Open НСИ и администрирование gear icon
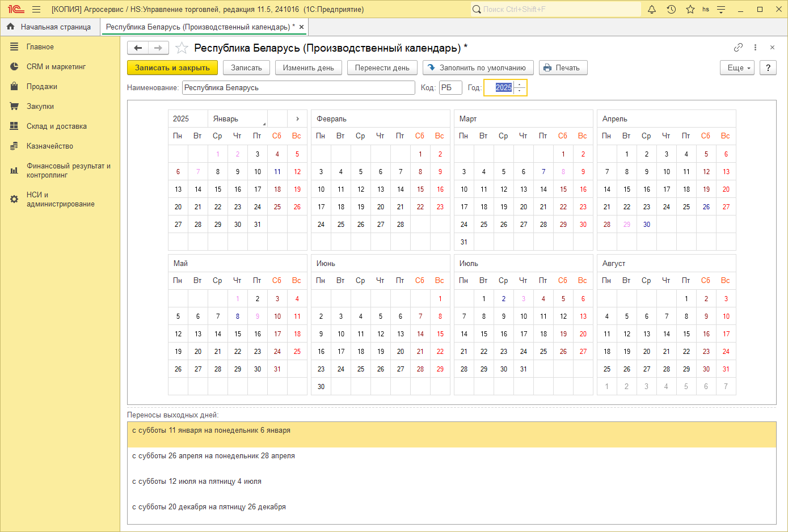This screenshot has width=788, height=532. (x=14, y=199)
